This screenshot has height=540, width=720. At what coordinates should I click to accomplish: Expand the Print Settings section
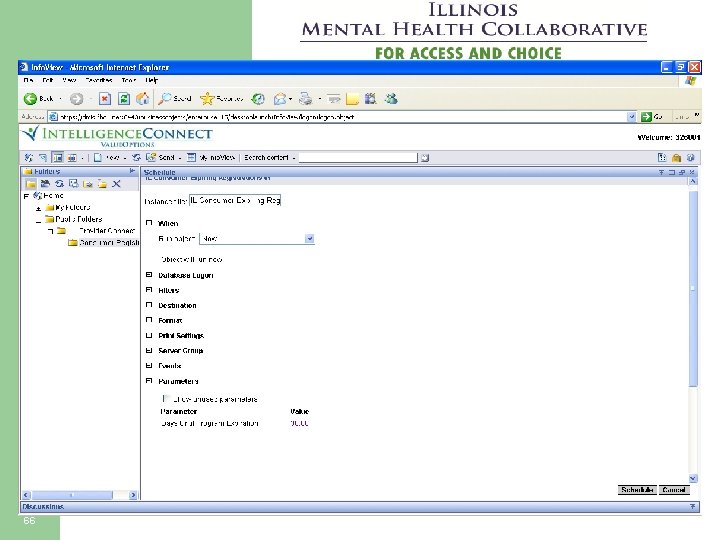(149, 335)
